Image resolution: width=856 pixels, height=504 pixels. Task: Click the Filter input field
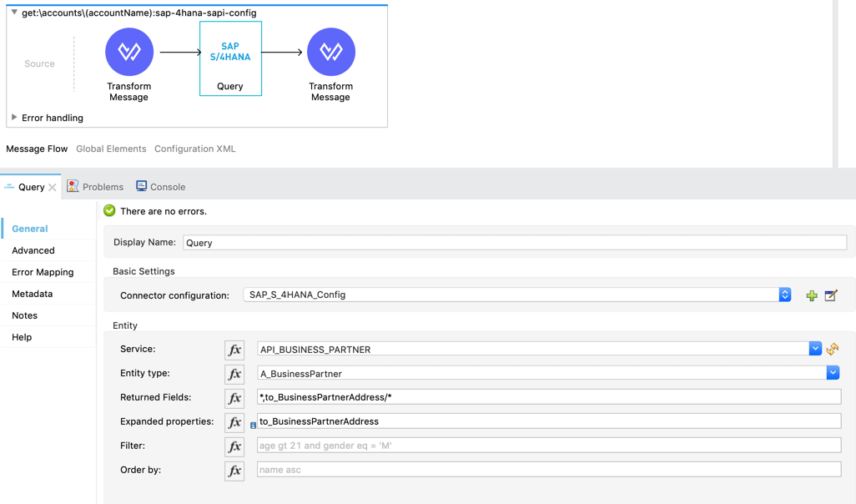click(x=549, y=446)
